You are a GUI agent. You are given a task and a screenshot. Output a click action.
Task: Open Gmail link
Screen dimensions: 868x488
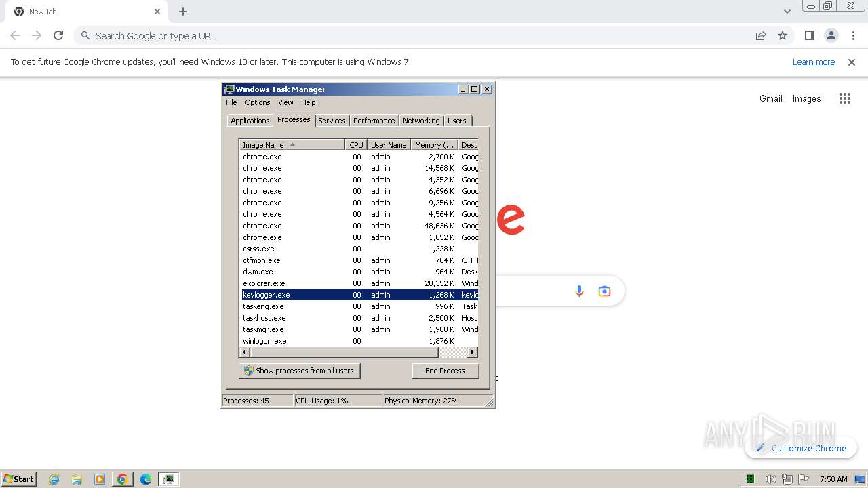pyautogui.click(x=771, y=98)
